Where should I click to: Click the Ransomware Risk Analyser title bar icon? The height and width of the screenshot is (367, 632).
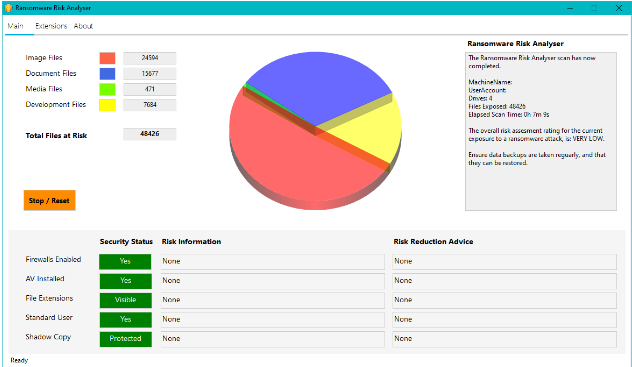click(x=8, y=8)
